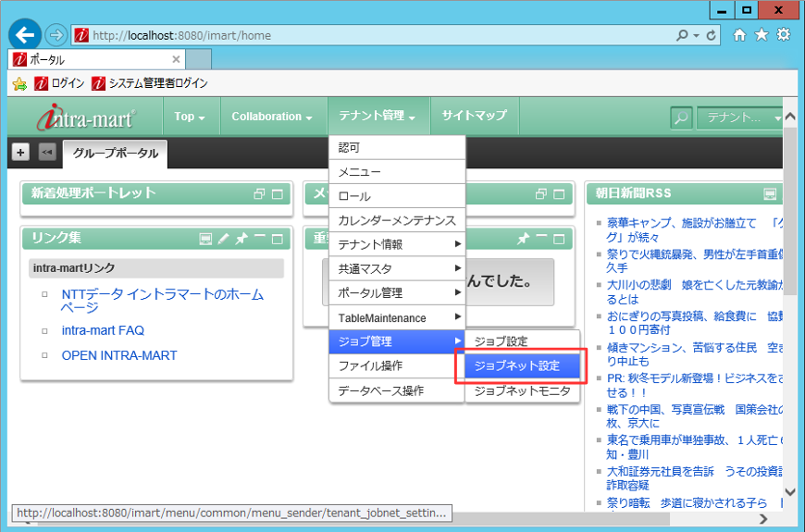Open 祭りで火縄銃暴発 news headline
The image size is (805, 532).
pyautogui.click(x=694, y=260)
